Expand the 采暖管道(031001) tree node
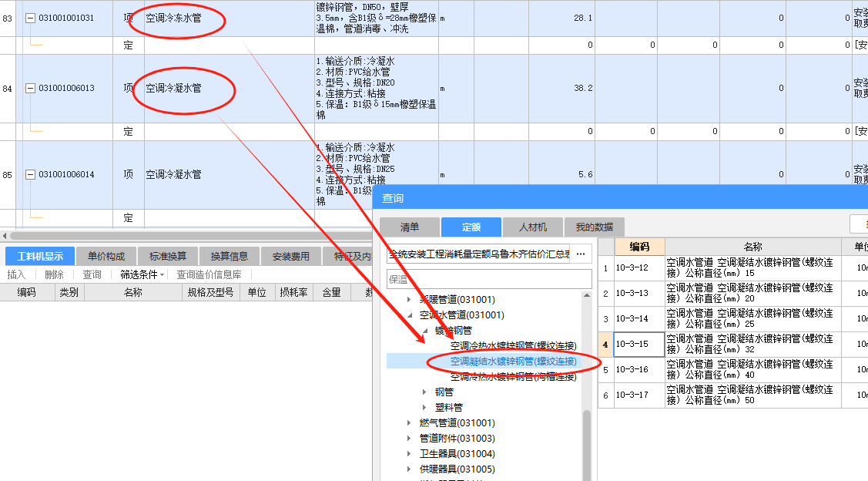This screenshot has height=481, width=868. point(409,300)
